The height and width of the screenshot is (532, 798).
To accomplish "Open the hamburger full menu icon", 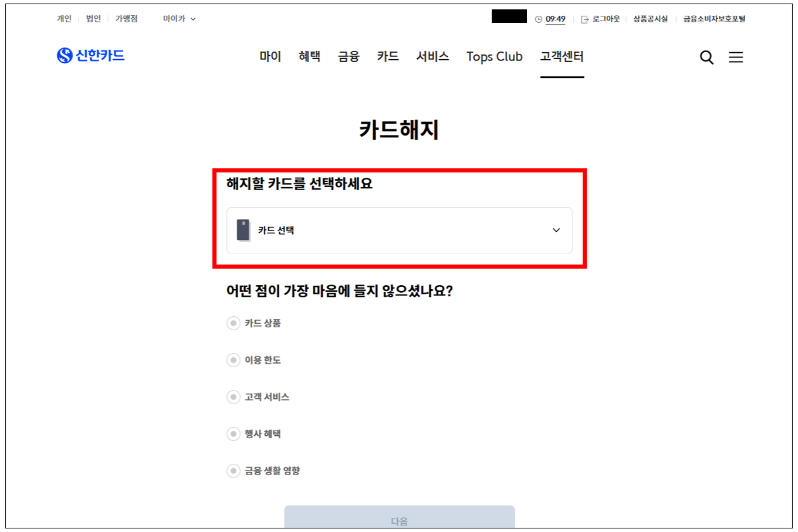I will 736,57.
